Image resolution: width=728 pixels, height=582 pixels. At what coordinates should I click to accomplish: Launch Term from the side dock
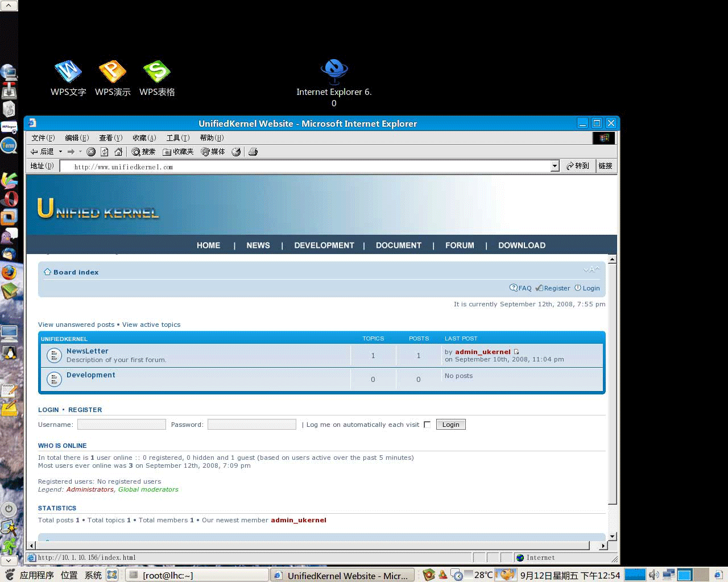[x=9, y=145]
